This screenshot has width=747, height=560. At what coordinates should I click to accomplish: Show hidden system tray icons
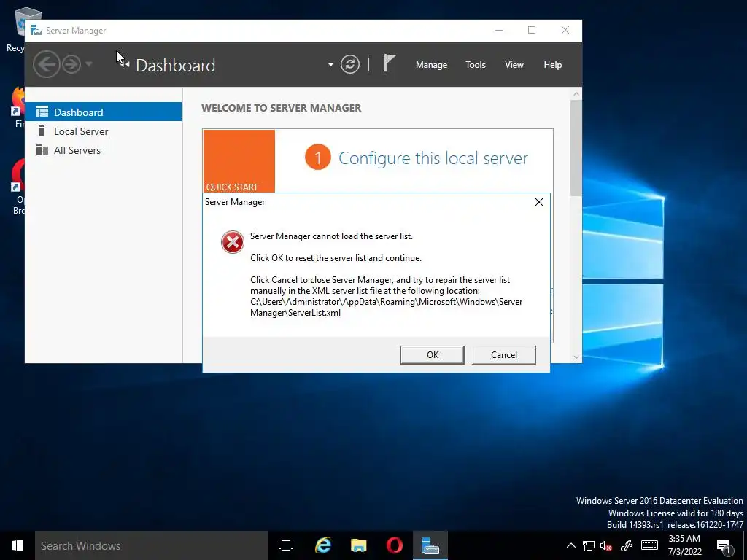[570, 545]
